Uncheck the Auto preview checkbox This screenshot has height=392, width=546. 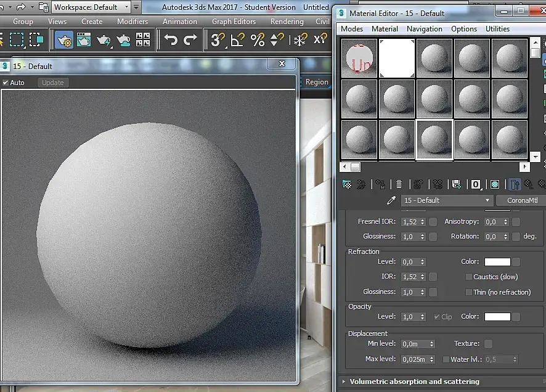[x=6, y=83]
